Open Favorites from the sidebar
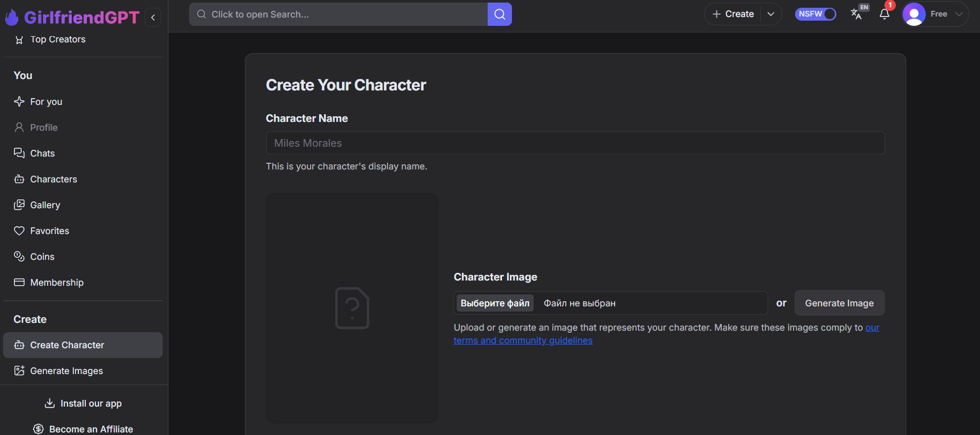980x435 pixels. pyautogui.click(x=49, y=231)
